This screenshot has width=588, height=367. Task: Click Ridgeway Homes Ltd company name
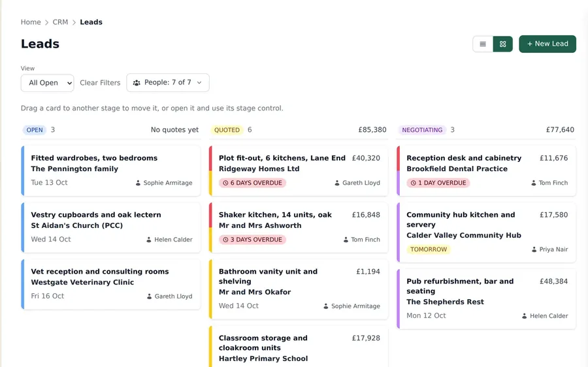[259, 169]
